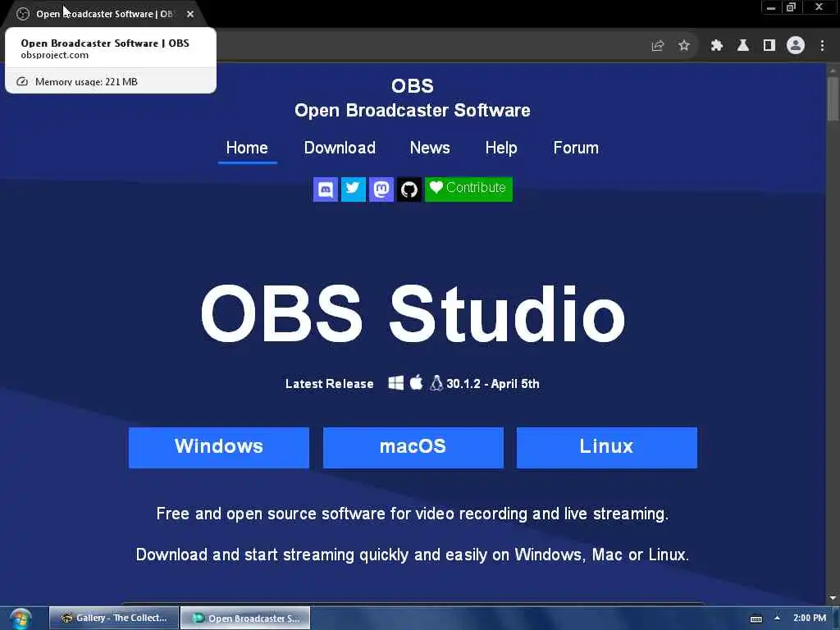Switch to Gallery - The Collect... taskbar window

coord(113,618)
